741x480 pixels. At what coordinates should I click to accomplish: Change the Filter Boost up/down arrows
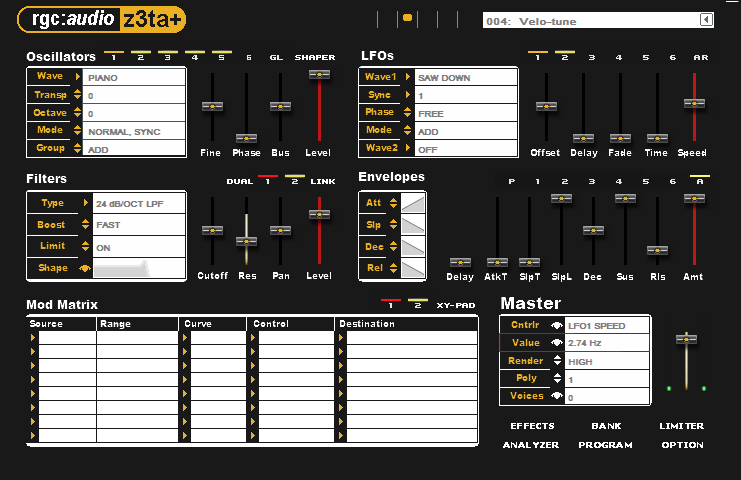(x=86, y=224)
